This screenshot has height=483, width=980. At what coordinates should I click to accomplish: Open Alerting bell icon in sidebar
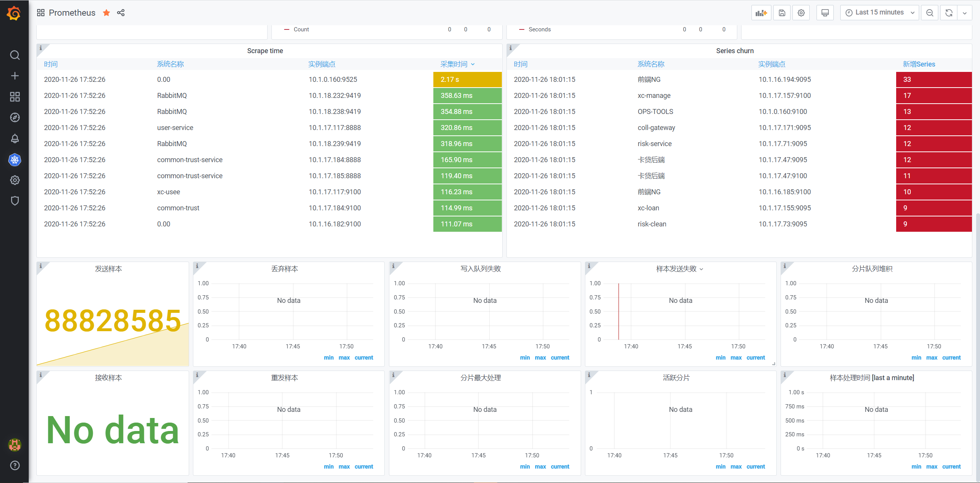(x=15, y=138)
